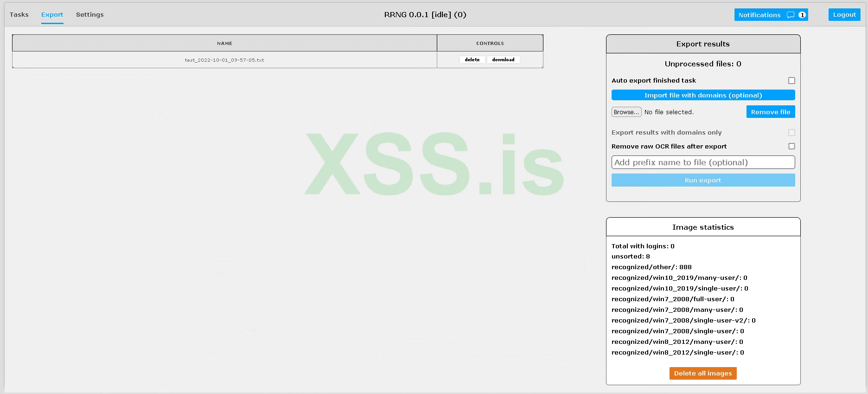The width and height of the screenshot is (868, 394).
Task: Click the No file selected. label
Action: 669,112
